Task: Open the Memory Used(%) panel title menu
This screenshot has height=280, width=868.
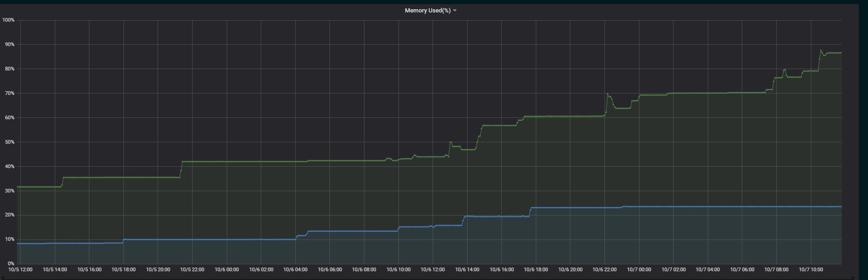Action: (x=428, y=11)
